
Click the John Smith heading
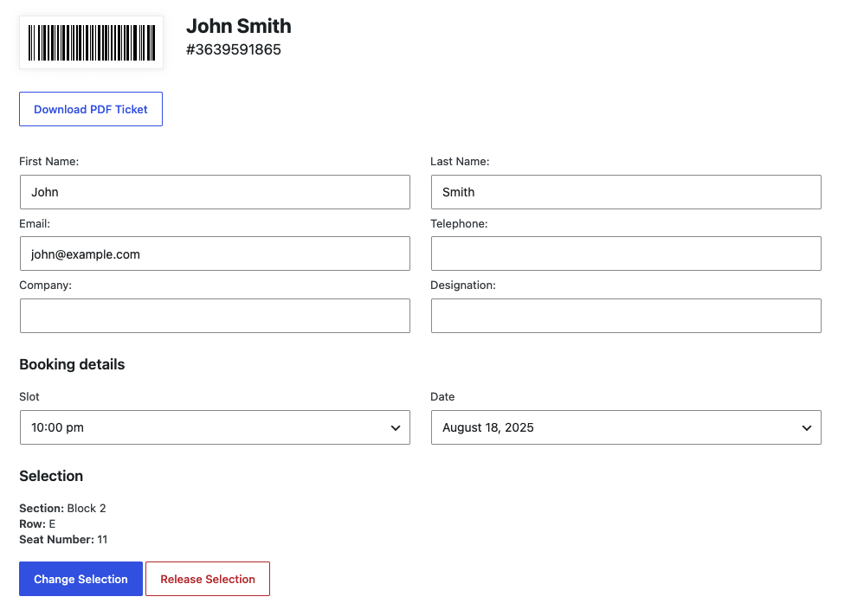coord(239,26)
